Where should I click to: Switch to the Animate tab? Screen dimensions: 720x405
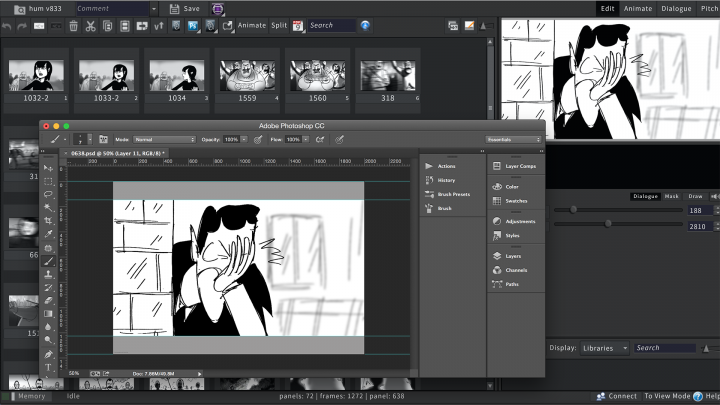[x=638, y=8]
